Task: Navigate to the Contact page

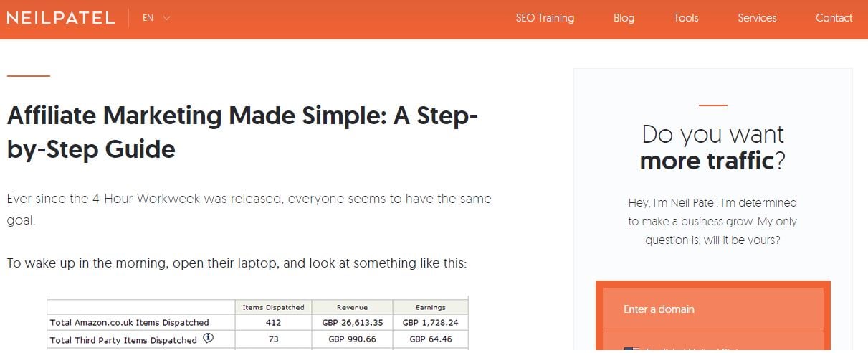Action: click(x=834, y=18)
